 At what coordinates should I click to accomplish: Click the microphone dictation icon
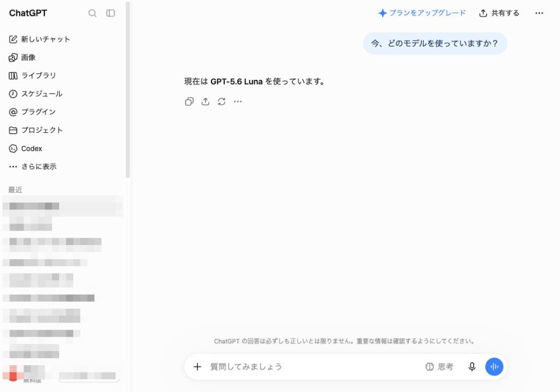tap(472, 367)
